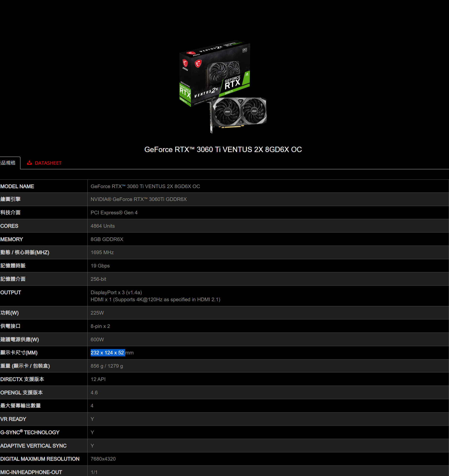Click the OPENGL 支援版本 label
This screenshot has height=476, width=449.
click(21, 393)
